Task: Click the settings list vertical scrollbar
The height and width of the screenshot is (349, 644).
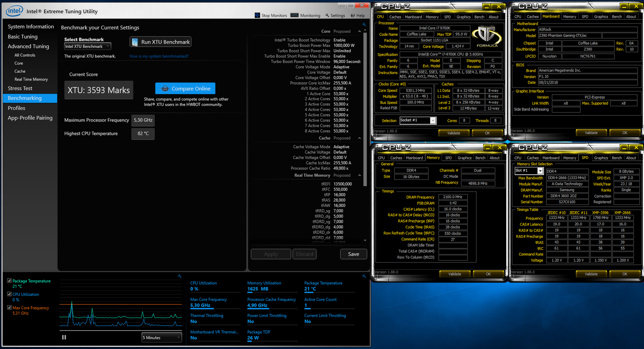Action: click(x=365, y=109)
